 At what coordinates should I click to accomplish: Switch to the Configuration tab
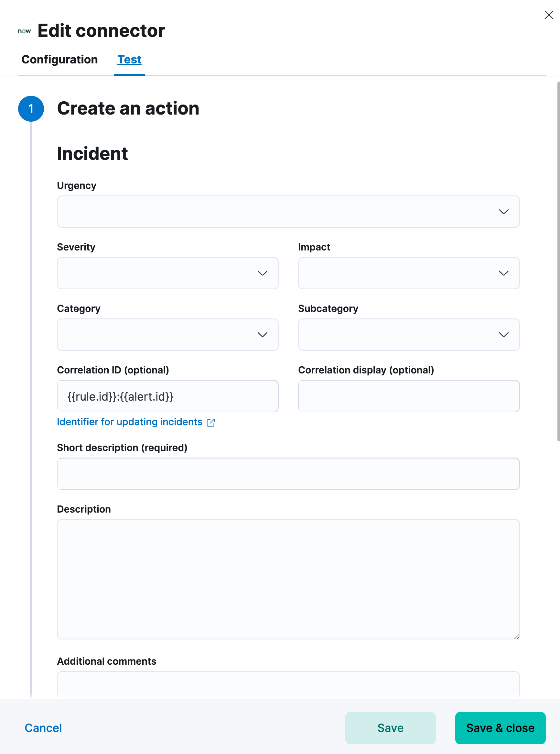(x=60, y=60)
